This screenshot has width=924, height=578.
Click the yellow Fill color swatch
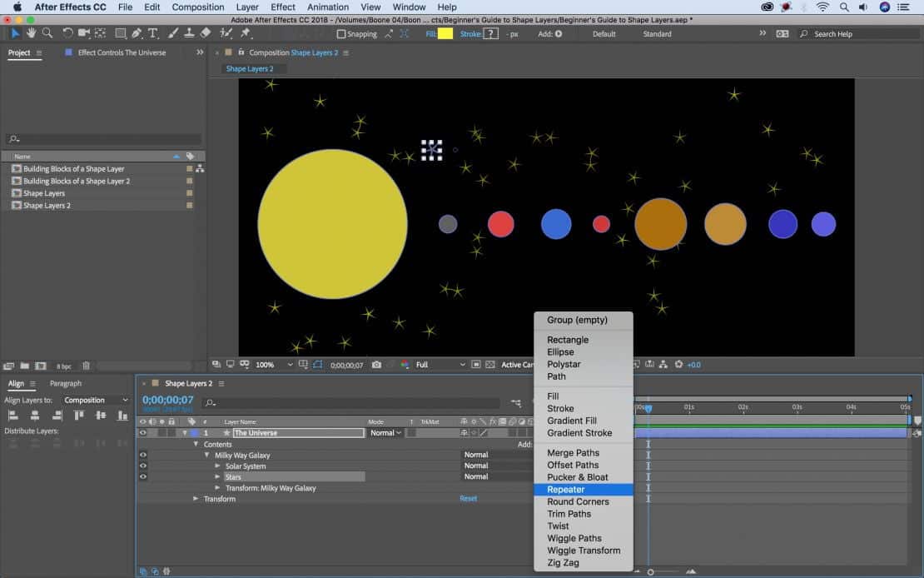[445, 34]
